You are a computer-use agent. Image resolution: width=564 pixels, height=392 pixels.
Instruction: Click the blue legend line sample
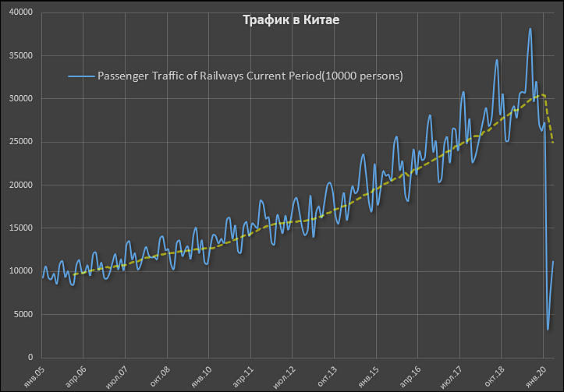[x=82, y=76]
